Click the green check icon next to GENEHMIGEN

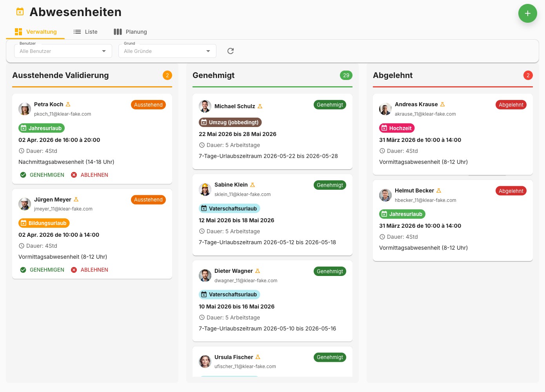pos(24,175)
